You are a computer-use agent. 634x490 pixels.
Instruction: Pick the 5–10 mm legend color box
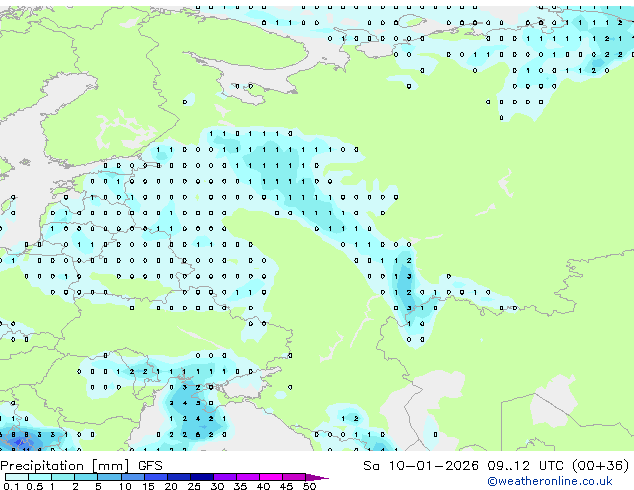[109, 477]
